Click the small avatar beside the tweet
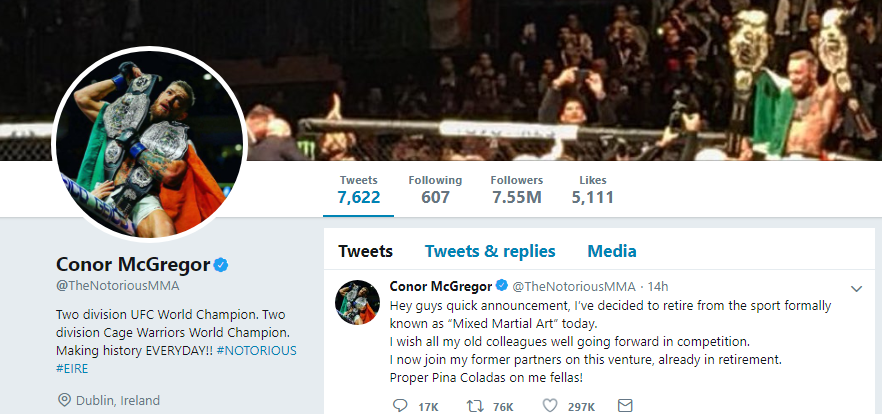 pyautogui.click(x=355, y=299)
